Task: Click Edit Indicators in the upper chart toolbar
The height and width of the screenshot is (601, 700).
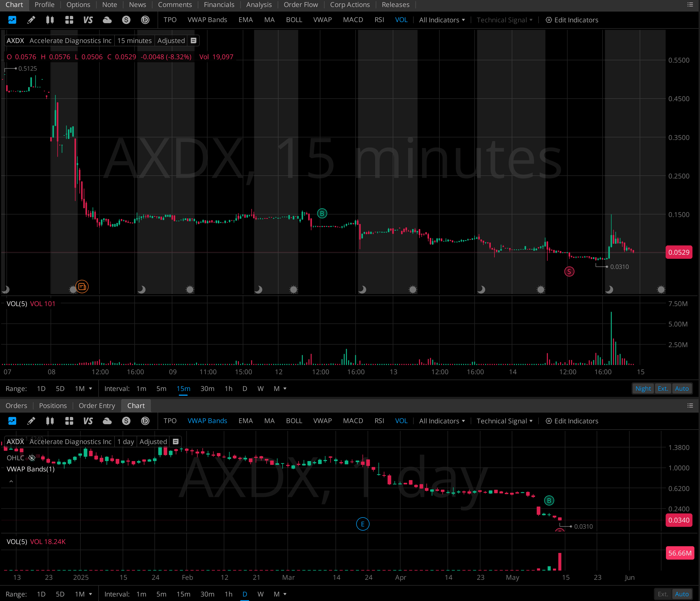Action: 572,20
